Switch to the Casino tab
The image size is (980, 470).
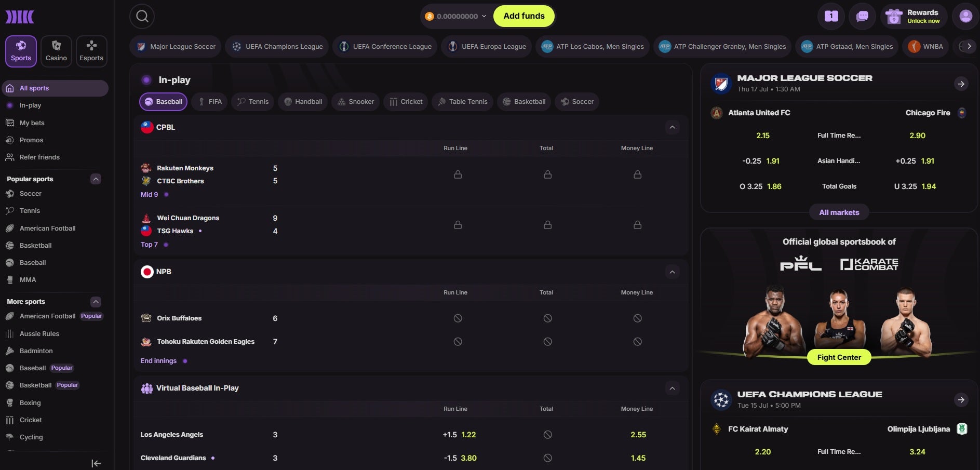pos(56,51)
